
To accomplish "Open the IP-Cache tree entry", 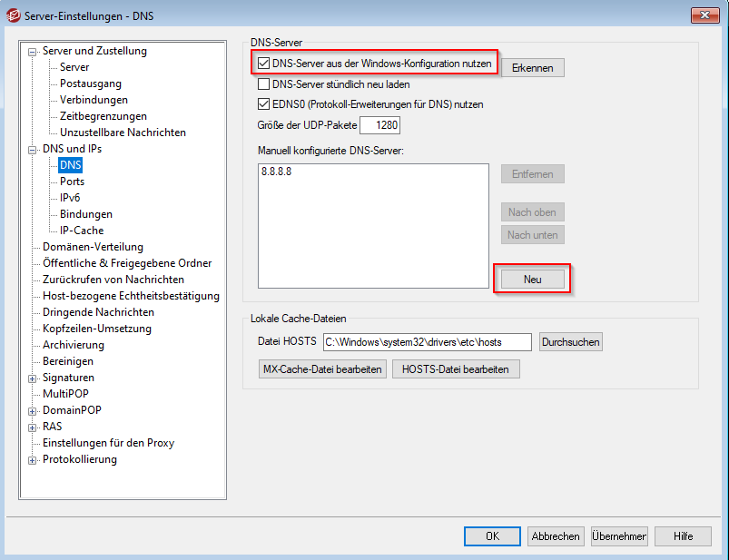I will coord(82,231).
